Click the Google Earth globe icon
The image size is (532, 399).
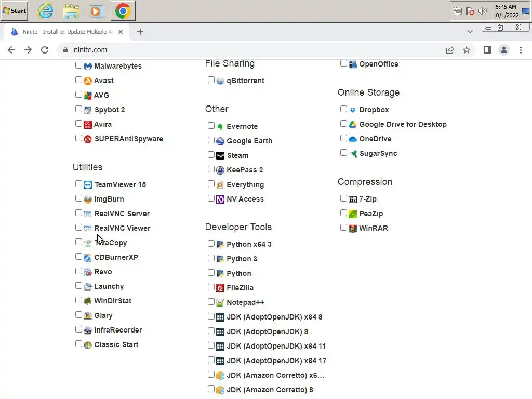220,141
